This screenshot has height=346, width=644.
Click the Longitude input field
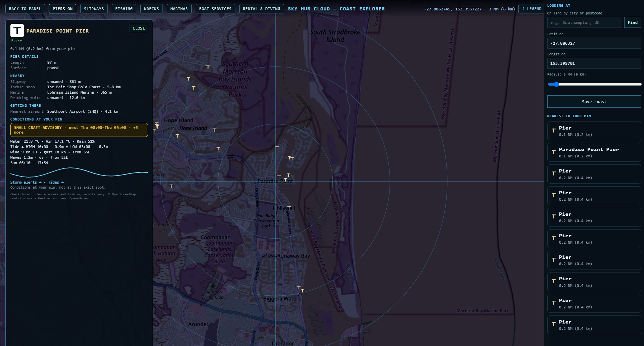coord(594,63)
